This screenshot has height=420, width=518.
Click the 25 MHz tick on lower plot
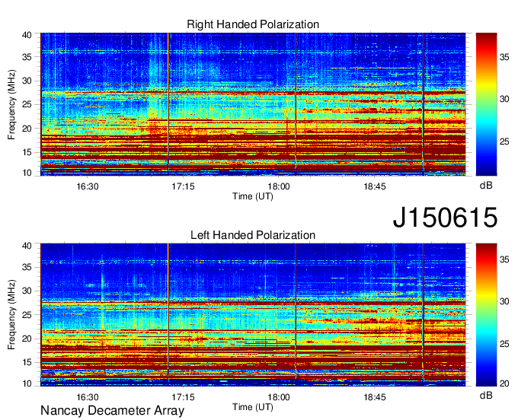pyautogui.click(x=27, y=315)
